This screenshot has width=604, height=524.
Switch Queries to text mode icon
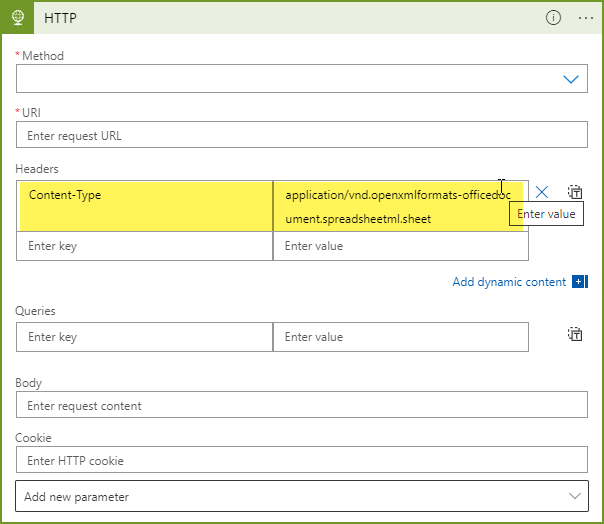[x=575, y=335]
